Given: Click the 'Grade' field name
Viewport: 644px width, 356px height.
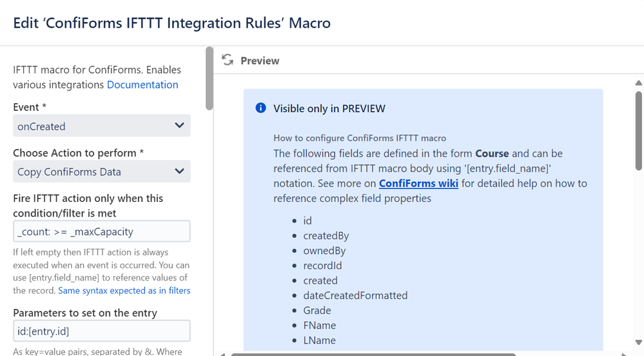Looking at the screenshot, I should (317, 310).
